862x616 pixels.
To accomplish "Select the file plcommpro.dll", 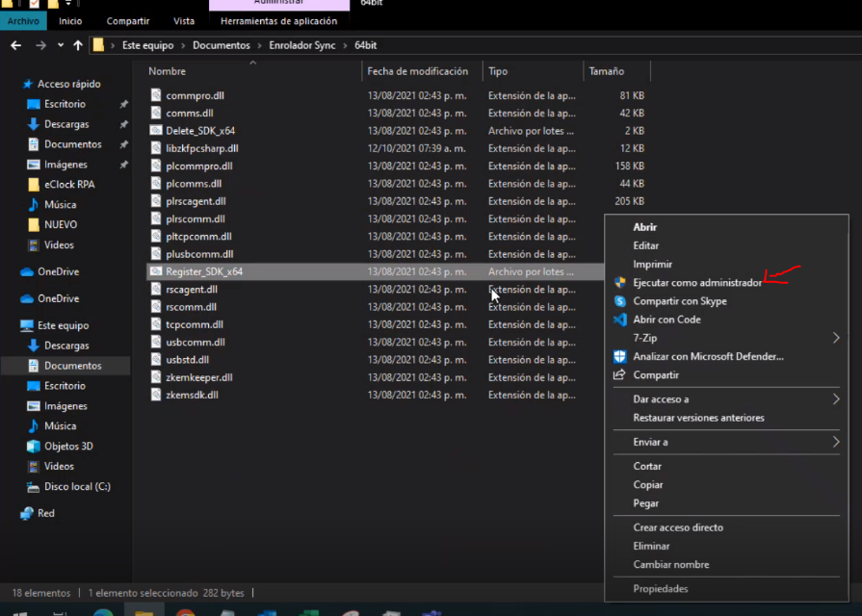I will (x=199, y=166).
